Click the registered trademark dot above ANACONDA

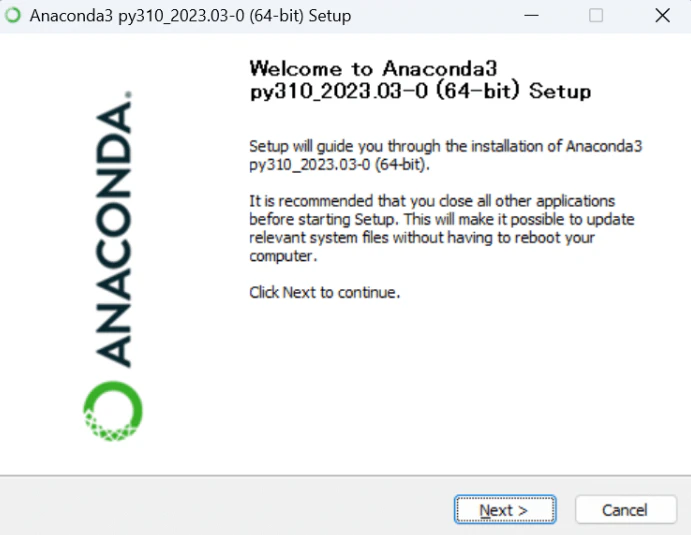point(128,94)
